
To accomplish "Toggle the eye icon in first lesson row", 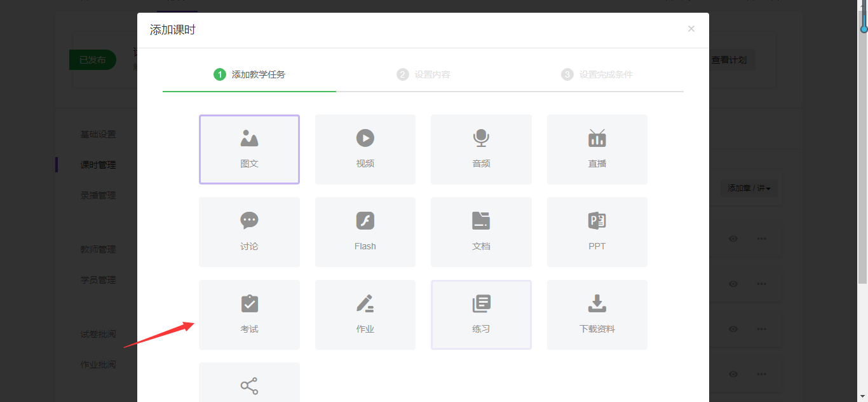I will (x=733, y=239).
